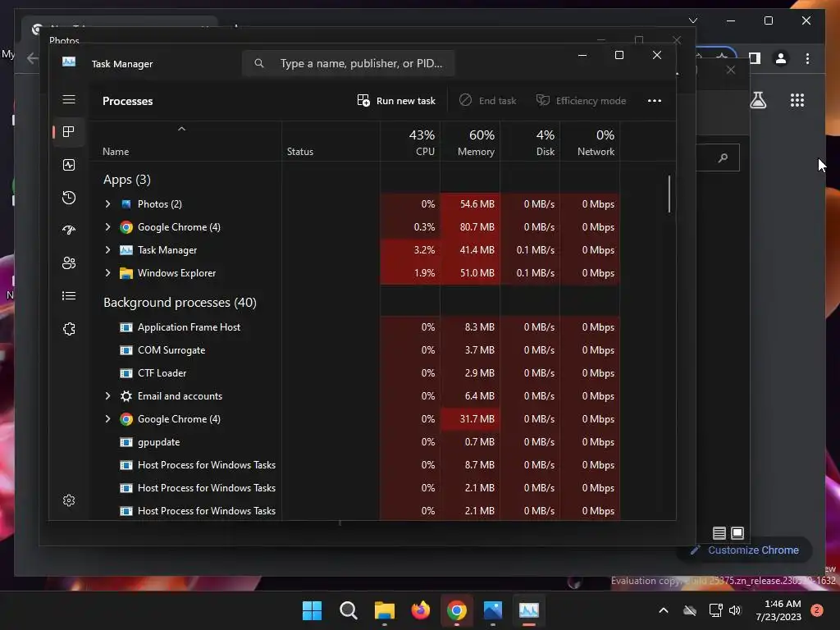Viewport: 840px width, 630px height.
Task: Open the Users page in the sidebar
Action: pos(69,263)
